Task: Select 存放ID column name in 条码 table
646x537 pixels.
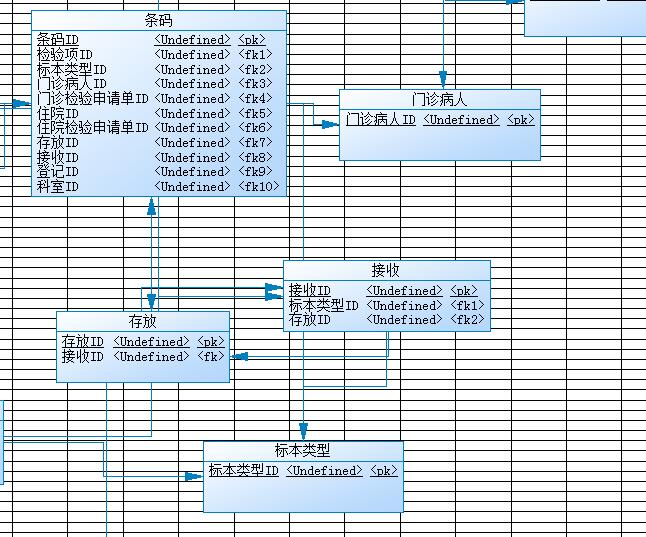Action: point(58,143)
